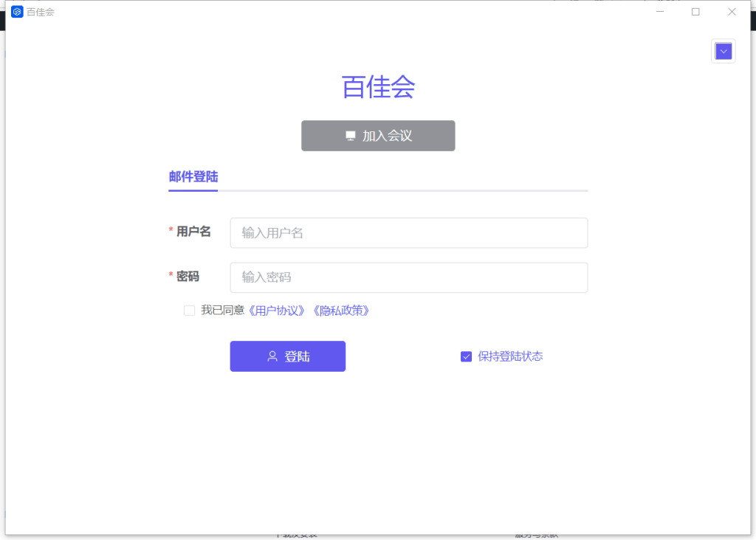Image resolution: width=756 pixels, height=540 pixels.
Task: Click the 加入会议 join meeting button
Action: [378, 136]
